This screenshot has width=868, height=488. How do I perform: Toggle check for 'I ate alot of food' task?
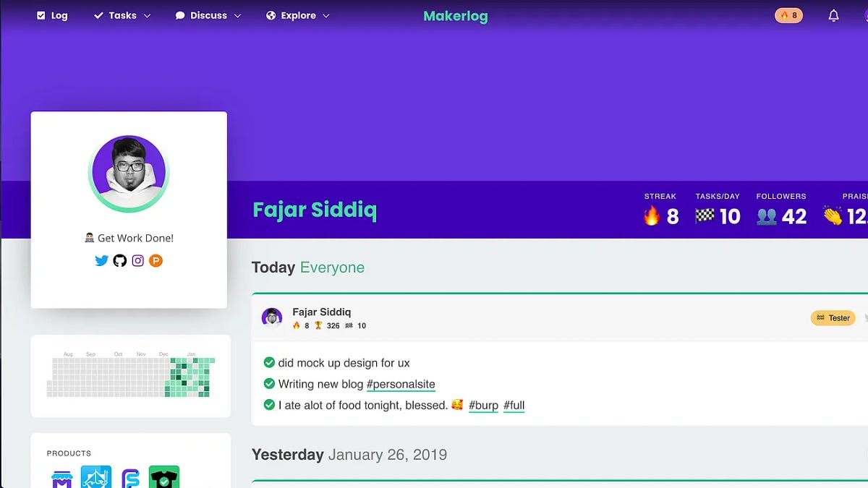(269, 405)
